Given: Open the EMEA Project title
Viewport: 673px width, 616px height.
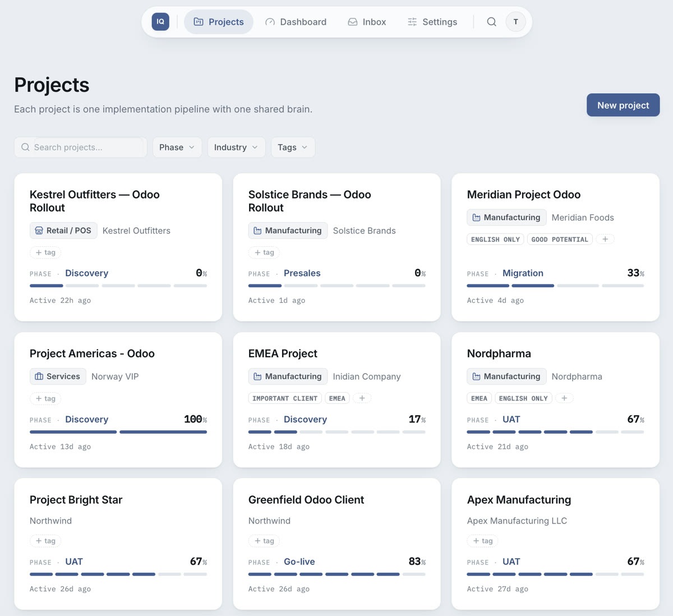Looking at the screenshot, I should click(x=283, y=353).
